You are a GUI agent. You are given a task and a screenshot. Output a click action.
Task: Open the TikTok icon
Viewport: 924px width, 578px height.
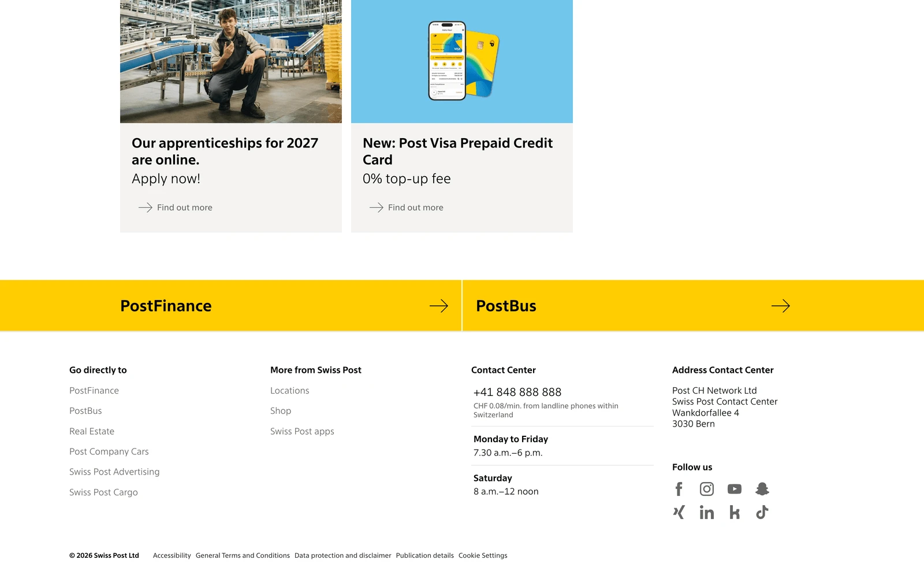[x=762, y=512]
